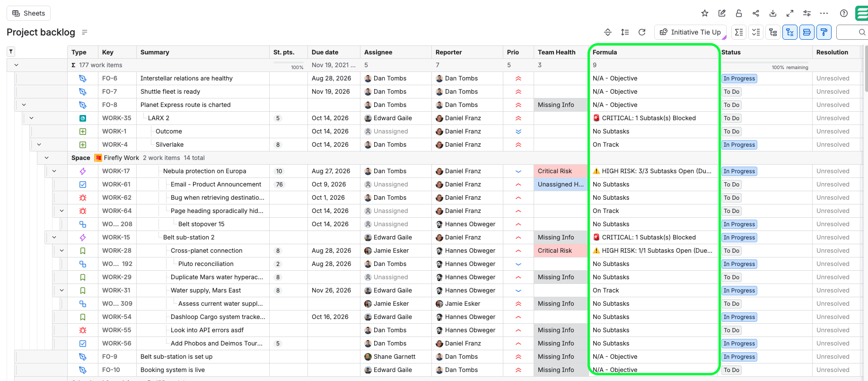Click the expand/collapse all rows icon
The height and width of the screenshot is (381, 868).
click(x=608, y=32)
